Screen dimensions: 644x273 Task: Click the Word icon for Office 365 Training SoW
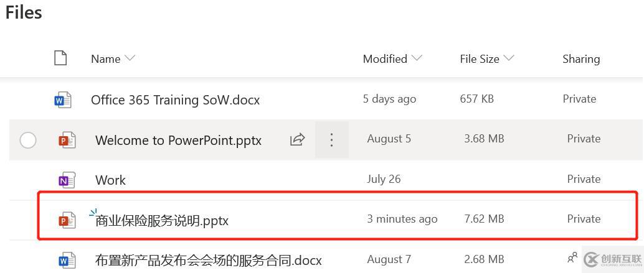(x=62, y=99)
